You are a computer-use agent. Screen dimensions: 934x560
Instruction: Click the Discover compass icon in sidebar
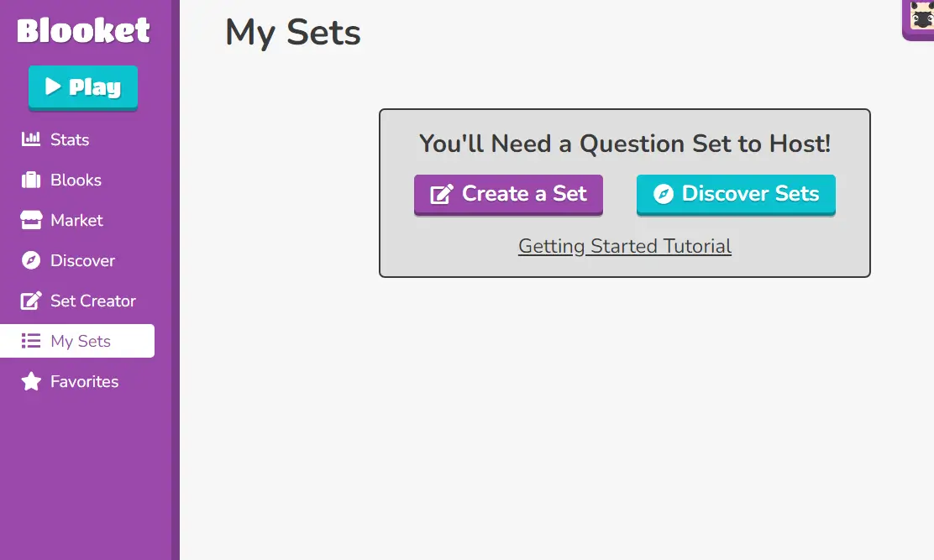(31, 260)
